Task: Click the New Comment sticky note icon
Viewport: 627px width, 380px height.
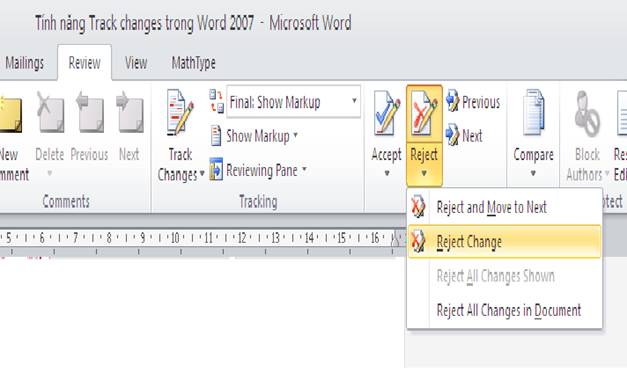Action: pos(10,114)
